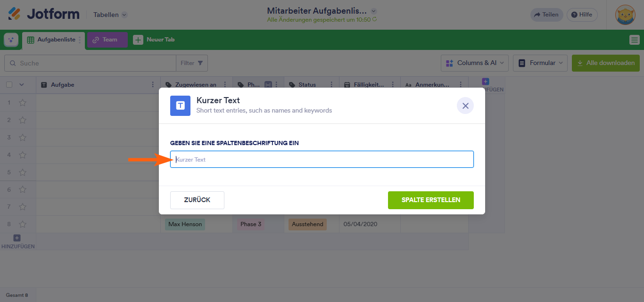
Task: Open the Columns & AI dropdown
Action: tap(475, 63)
